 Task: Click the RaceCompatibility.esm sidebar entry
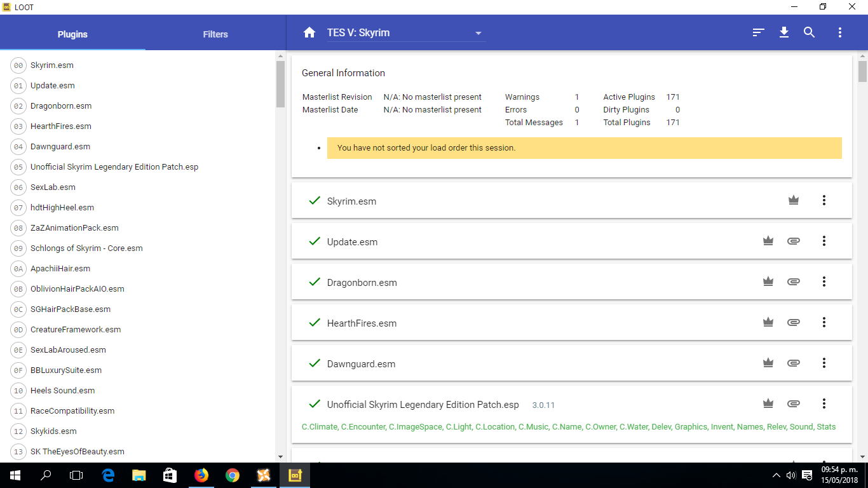(x=72, y=411)
